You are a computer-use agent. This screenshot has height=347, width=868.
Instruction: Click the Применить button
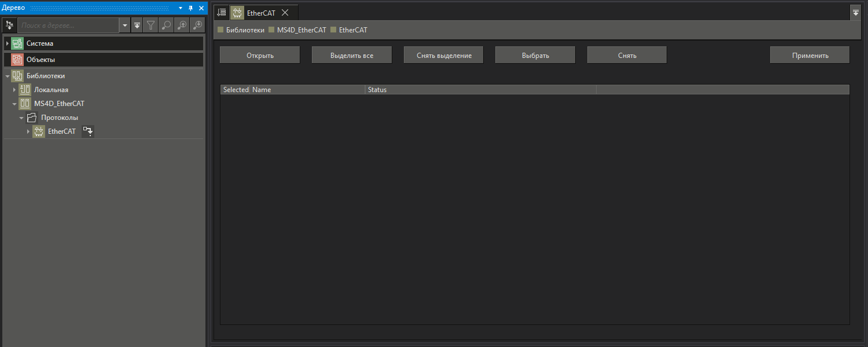[810, 55]
